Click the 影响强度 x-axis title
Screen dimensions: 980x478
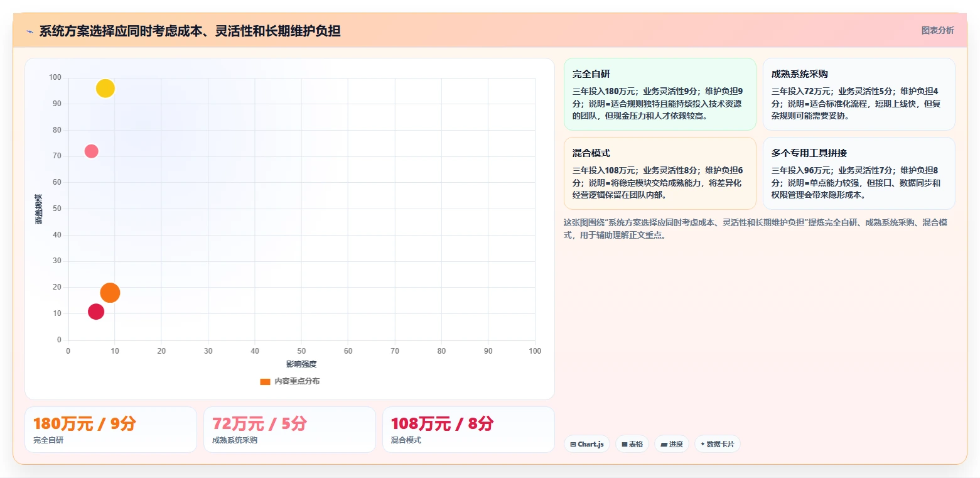point(301,364)
